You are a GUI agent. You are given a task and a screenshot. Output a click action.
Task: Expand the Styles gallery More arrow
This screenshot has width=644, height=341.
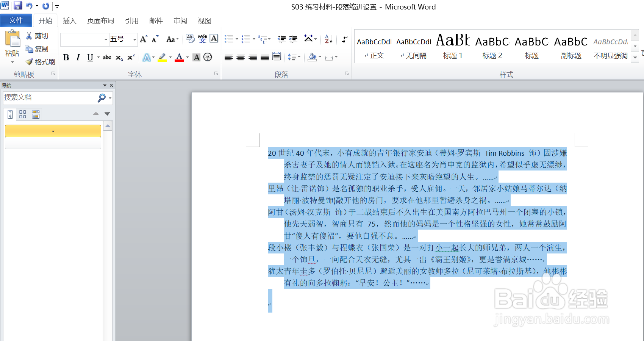coord(635,57)
